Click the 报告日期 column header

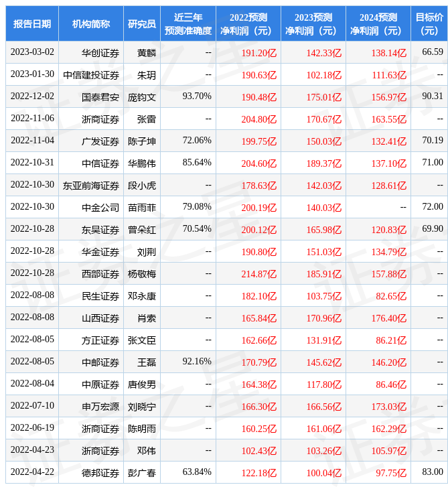[32, 23]
